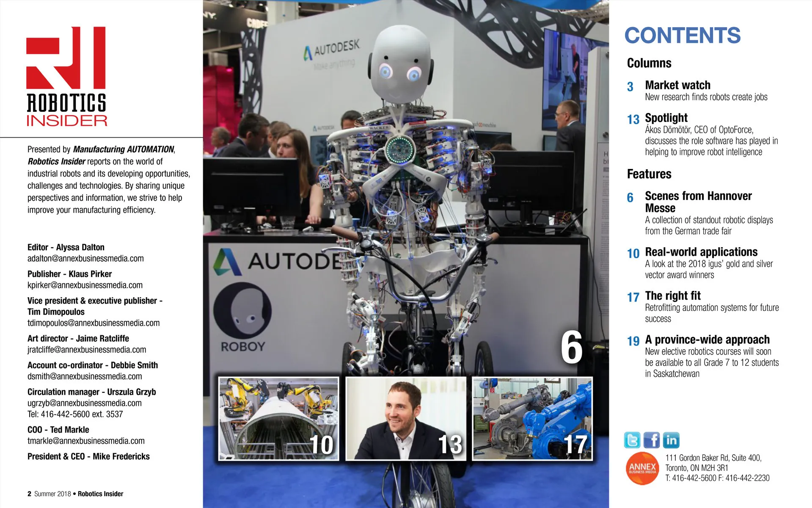Viewport: 812px width, 508px height.
Task: Open Real-world applications feature
Action: [x=701, y=252]
